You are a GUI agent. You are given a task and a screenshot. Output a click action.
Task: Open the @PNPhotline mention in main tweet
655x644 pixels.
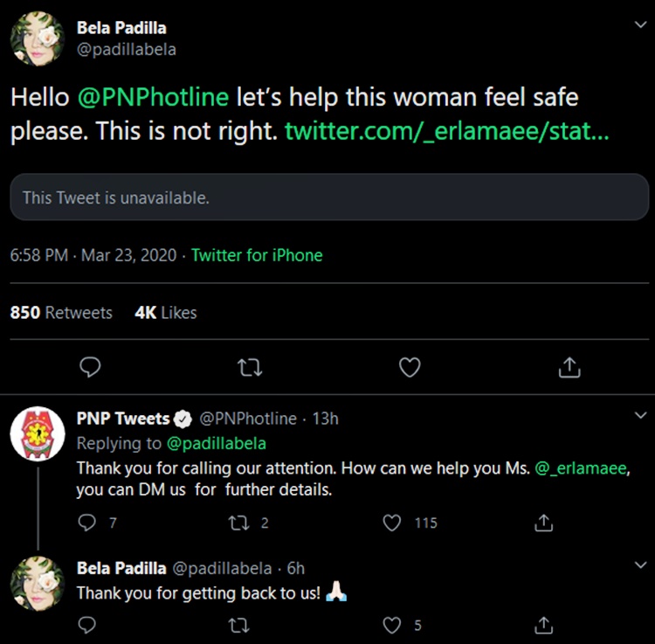(154, 97)
